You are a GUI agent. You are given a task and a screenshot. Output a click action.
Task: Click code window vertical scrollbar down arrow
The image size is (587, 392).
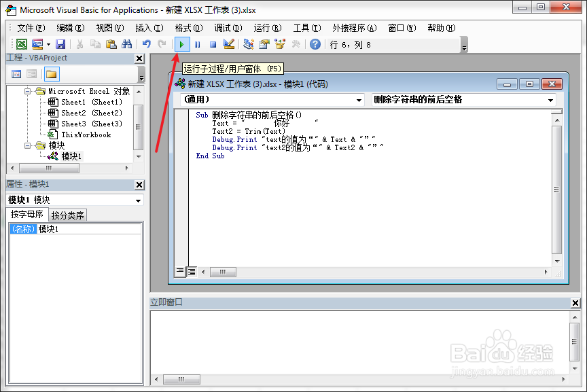coord(557,262)
